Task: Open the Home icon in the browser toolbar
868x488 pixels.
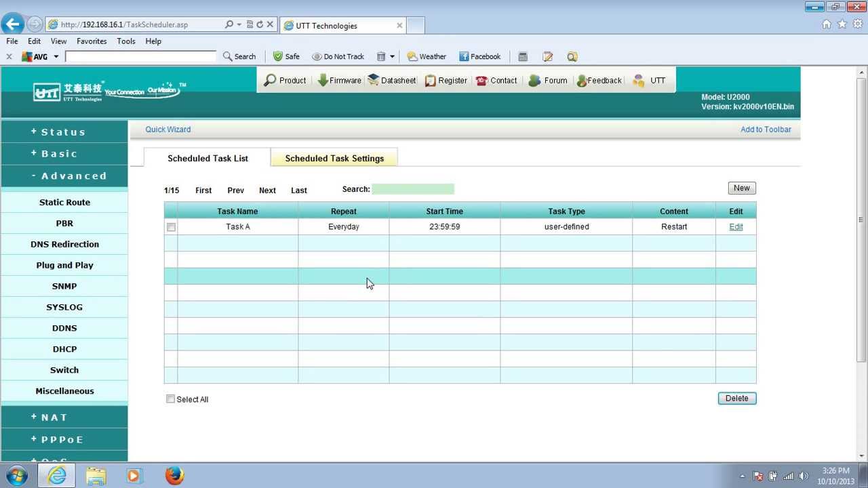Action: click(826, 24)
